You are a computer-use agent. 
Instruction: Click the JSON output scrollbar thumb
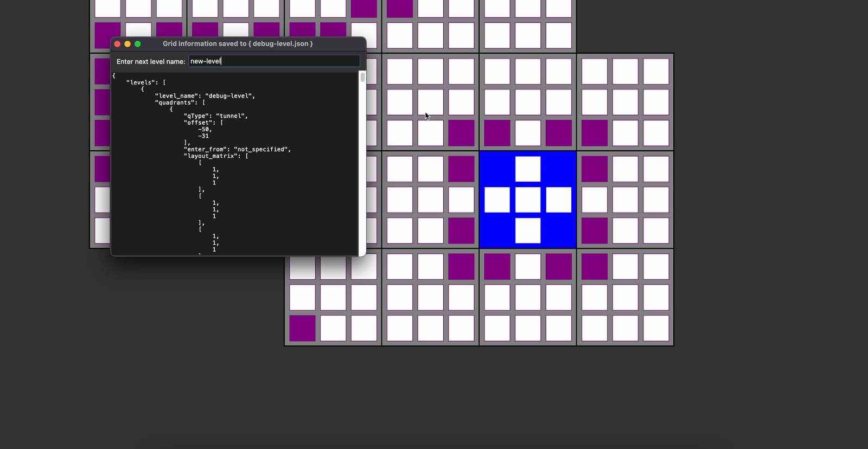tap(362, 77)
